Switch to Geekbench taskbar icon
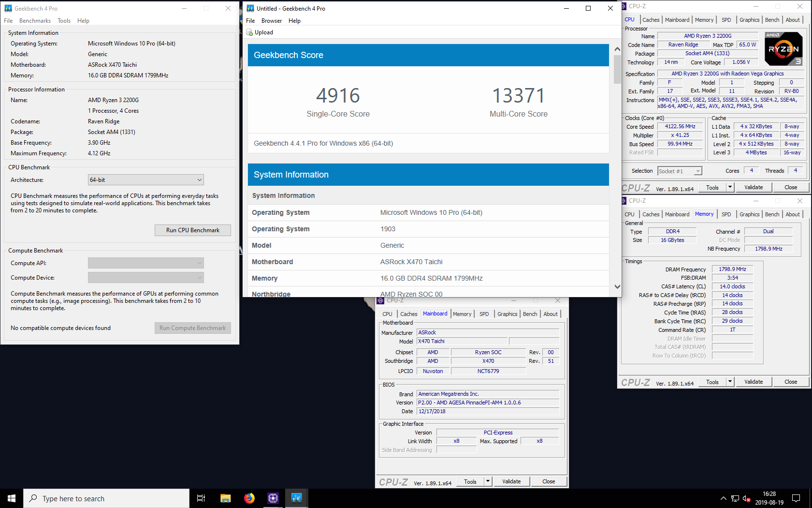 click(297, 498)
